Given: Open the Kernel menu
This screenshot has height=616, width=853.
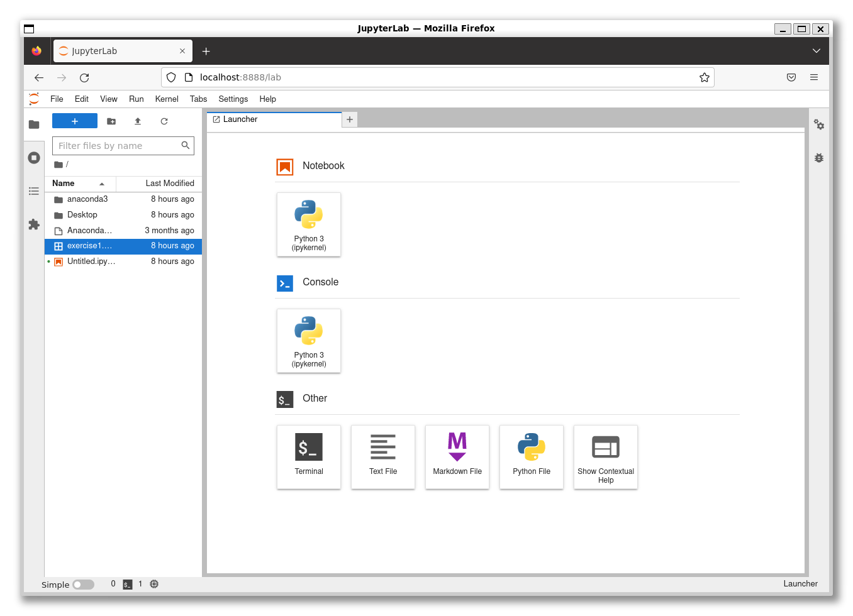Looking at the screenshot, I should click(x=167, y=99).
